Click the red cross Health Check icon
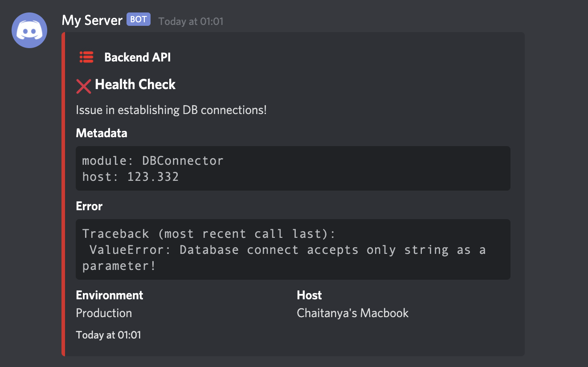This screenshot has height=367, width=588. (x=83, y=86)
